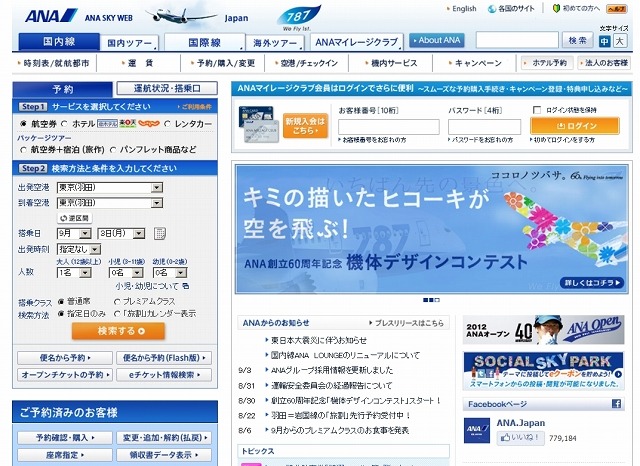Click the 787 We Fly 1st logo
The width and height of the screenshot is (640, 466).
(298, 18)
